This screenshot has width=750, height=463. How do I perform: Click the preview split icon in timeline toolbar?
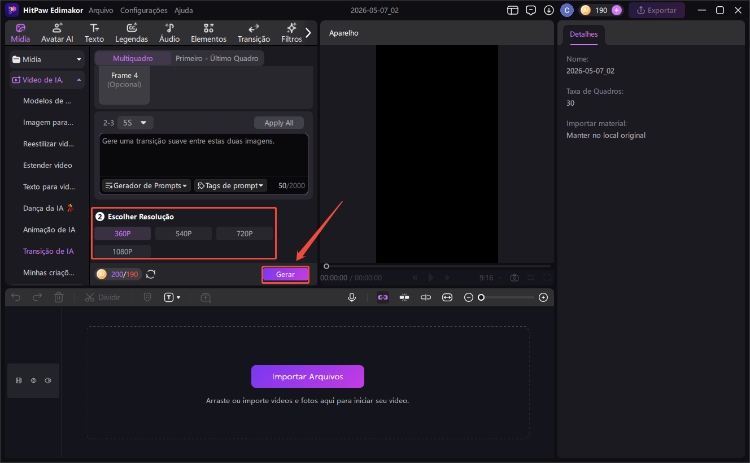pos(426,298)
